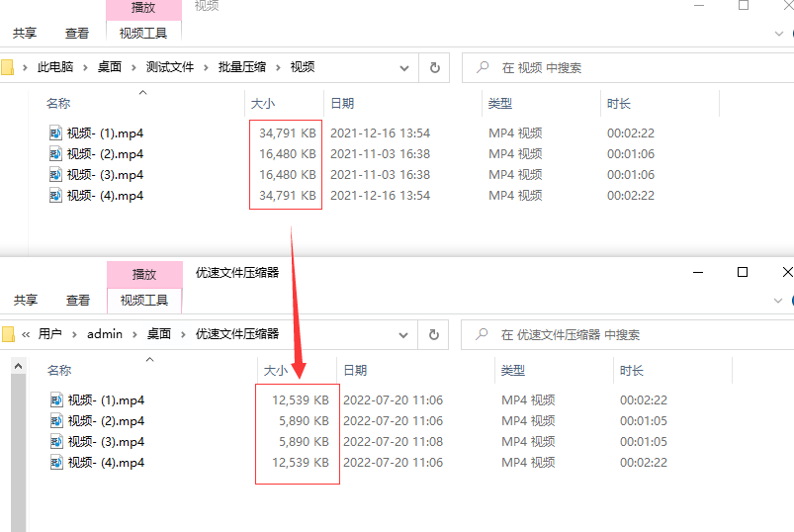The image size is (794, 532).
Task: Go to 此电脑 in breadcrumb
Action: tap(55, 67)
